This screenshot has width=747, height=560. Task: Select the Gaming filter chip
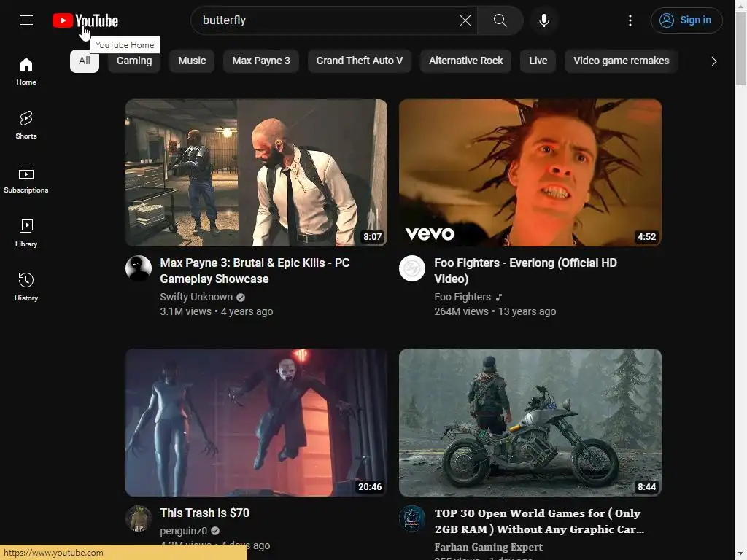click(x=134, y=61)
